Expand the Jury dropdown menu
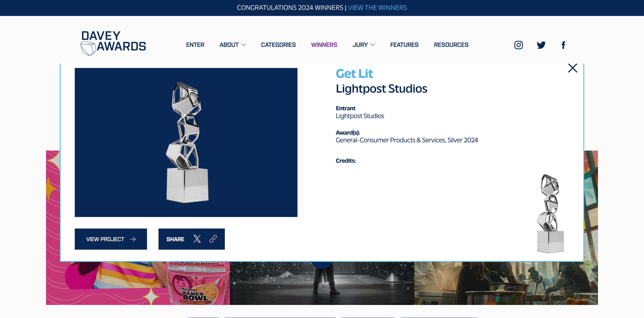This screenshot has height=318, width=644. click(x=364, y=45)
